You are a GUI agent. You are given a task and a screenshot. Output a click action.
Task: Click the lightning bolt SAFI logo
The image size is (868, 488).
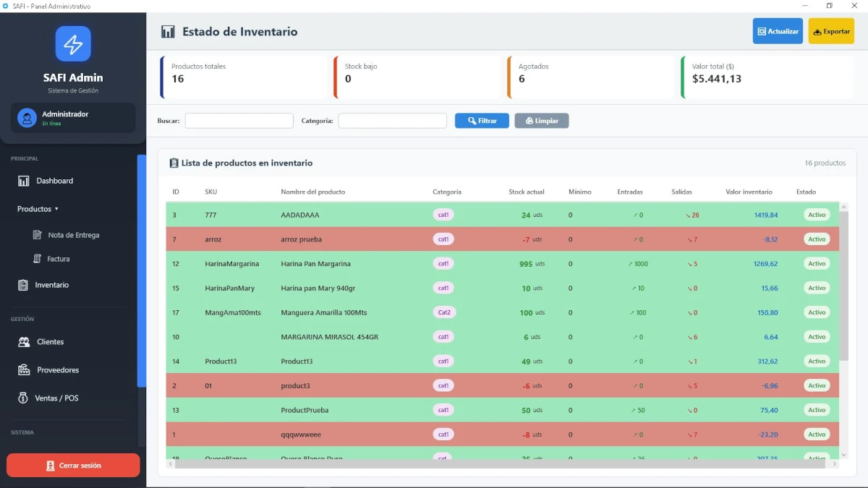(x=73, y=44)
